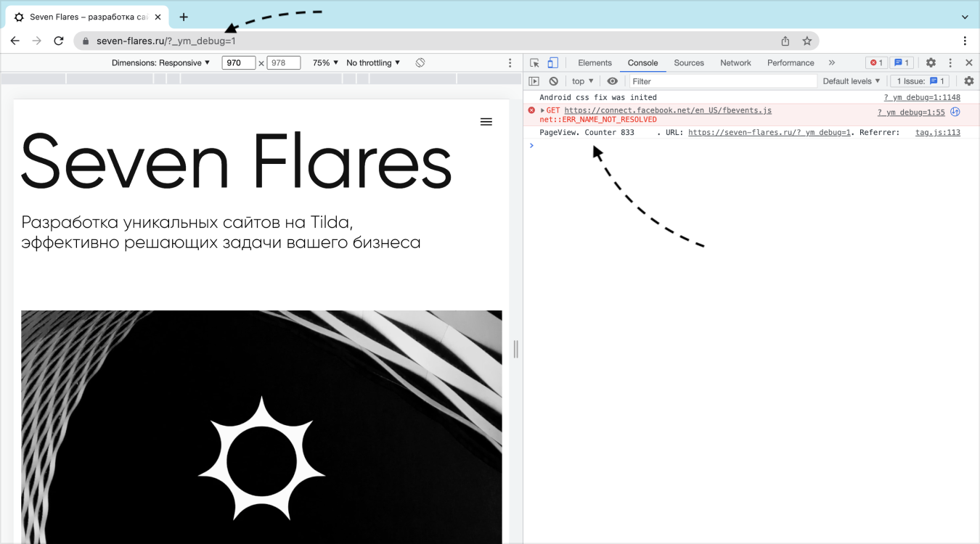
Task: Click the red error icon in console
Action: coord(531,110)
